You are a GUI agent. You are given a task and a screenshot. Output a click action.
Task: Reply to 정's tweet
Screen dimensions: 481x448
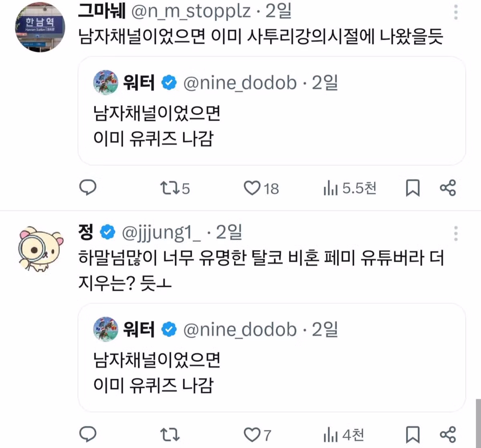[x=88, y=434]
